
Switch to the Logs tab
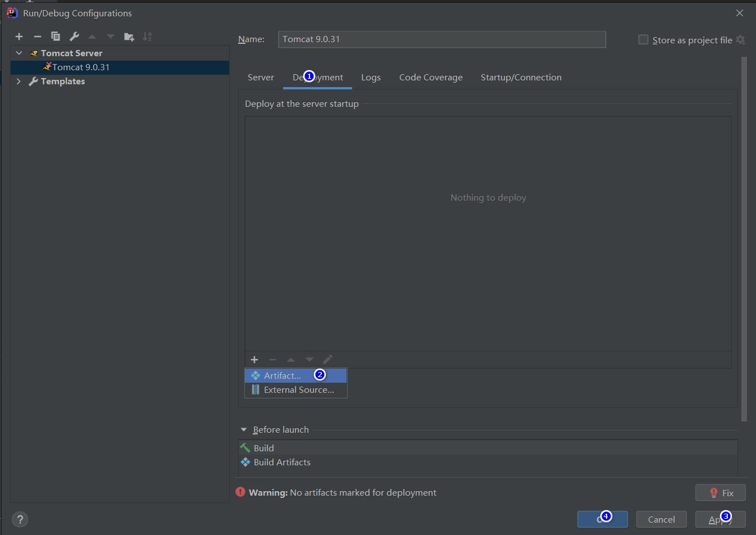(x=371, y=78)
